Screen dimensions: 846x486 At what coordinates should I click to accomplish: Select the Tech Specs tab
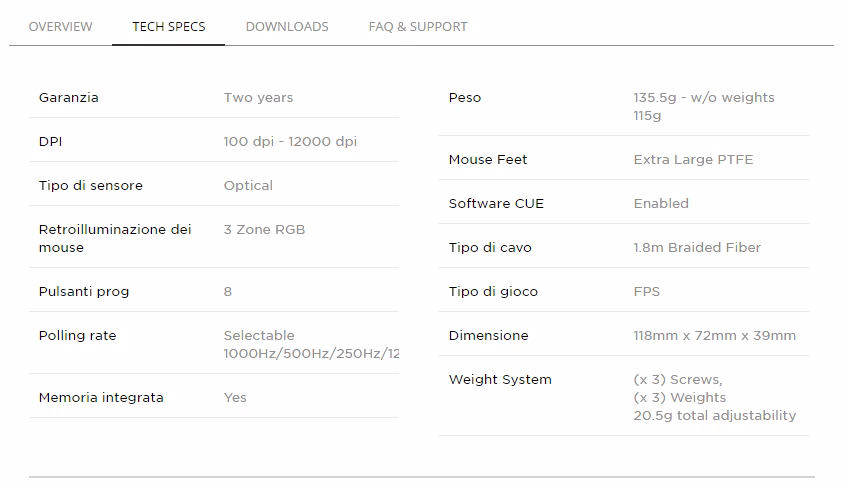point(169,26)
